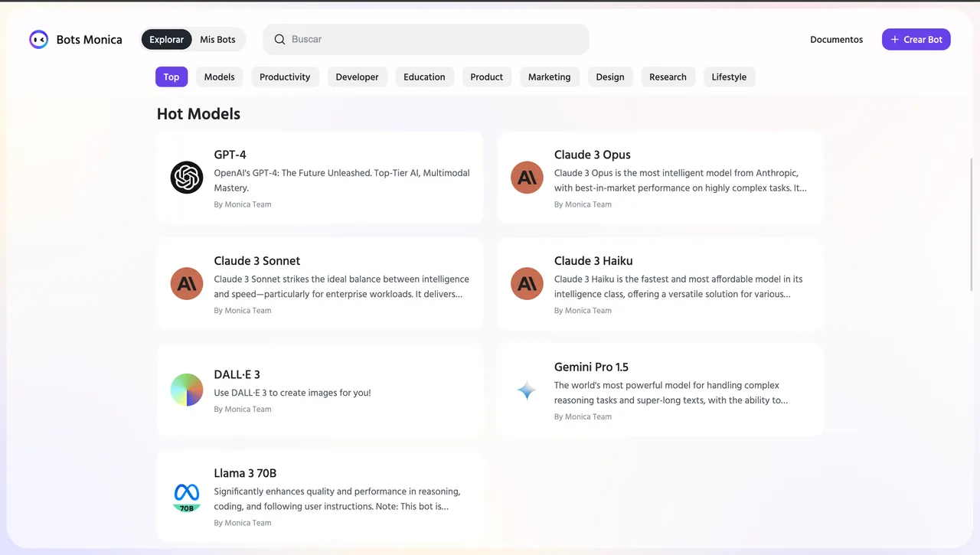
Task: Click the Buscar search field
Action: click(426, 40)
